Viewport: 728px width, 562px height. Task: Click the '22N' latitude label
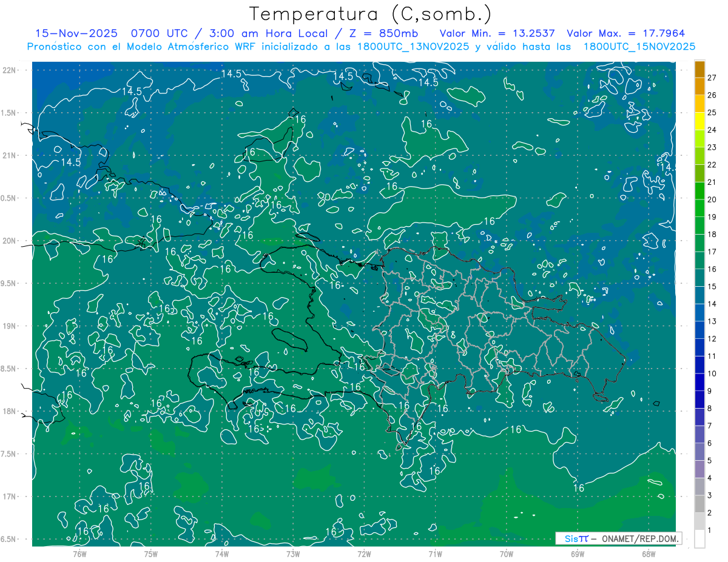(10, 70)
